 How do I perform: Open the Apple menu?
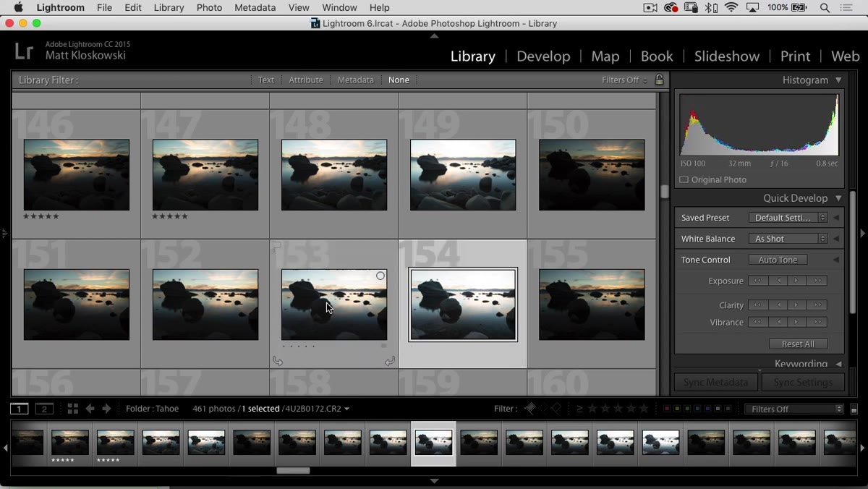[x=18, y=8]
